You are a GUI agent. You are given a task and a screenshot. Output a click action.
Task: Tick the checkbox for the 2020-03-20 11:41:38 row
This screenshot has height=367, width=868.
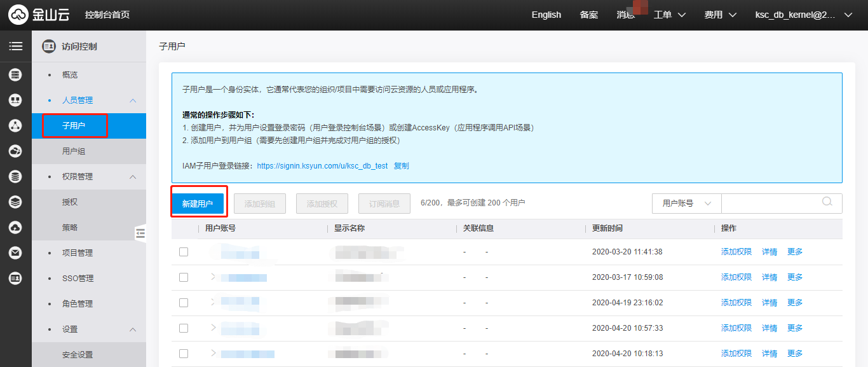pos(184,252)
